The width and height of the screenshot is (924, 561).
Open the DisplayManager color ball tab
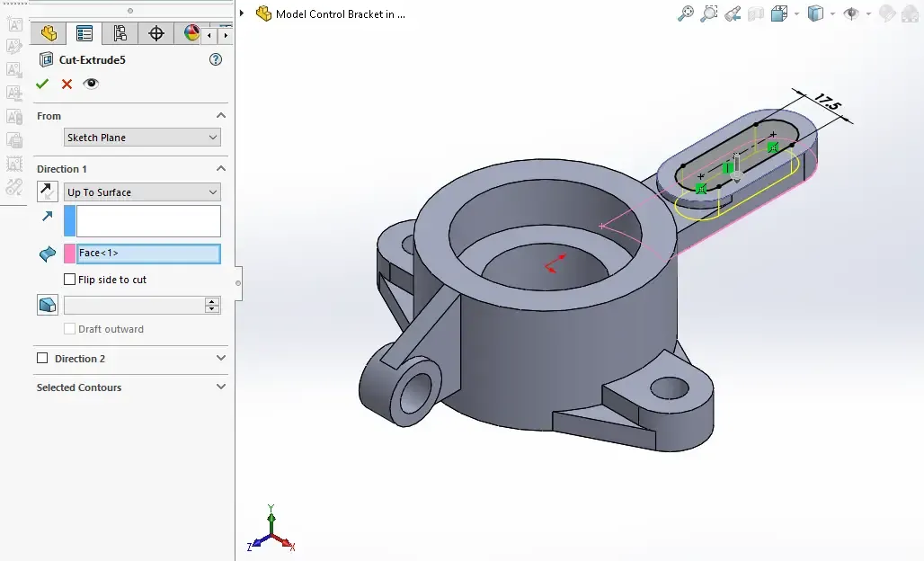pos(191,33)
